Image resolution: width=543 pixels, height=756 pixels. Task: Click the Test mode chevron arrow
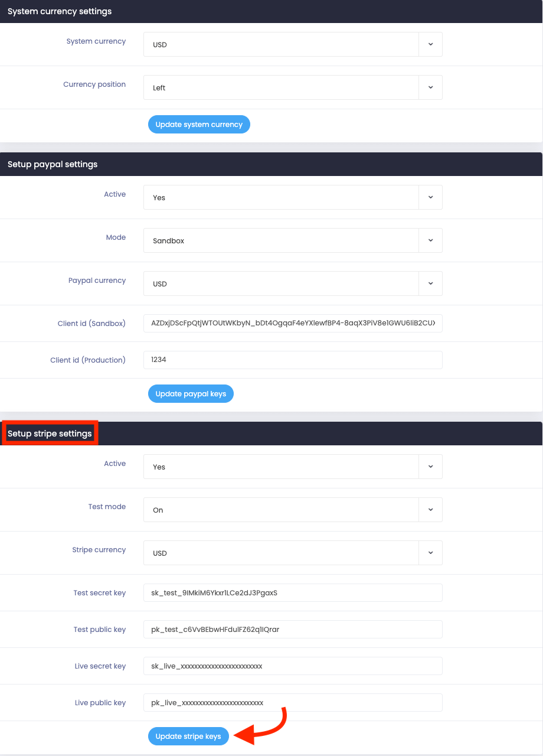(x=430, y=510)
